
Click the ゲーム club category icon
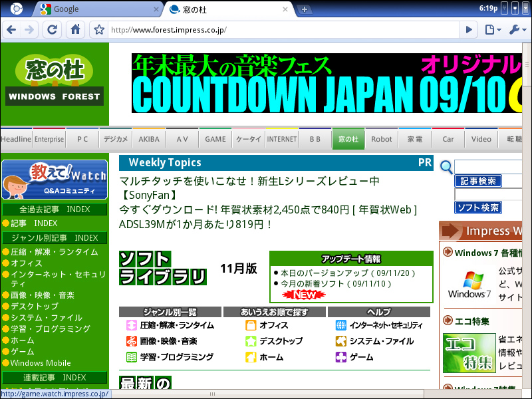(x=341, y=357)
